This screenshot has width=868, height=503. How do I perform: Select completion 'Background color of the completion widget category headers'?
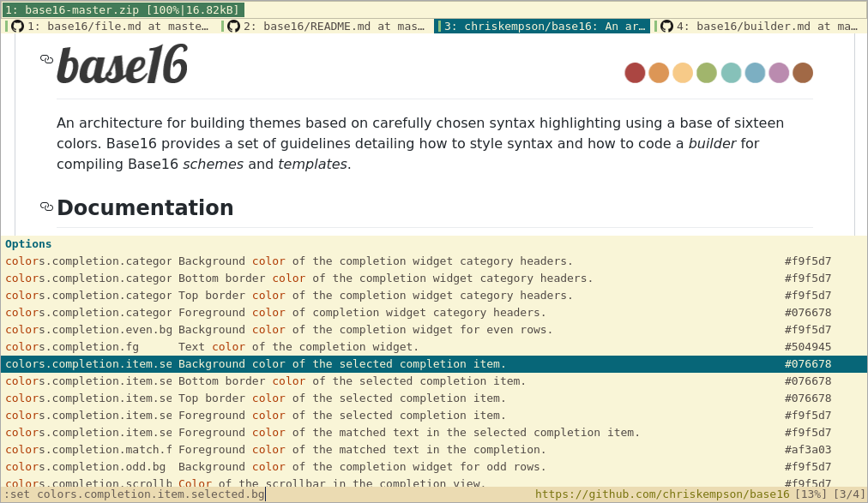pos(434,260)
